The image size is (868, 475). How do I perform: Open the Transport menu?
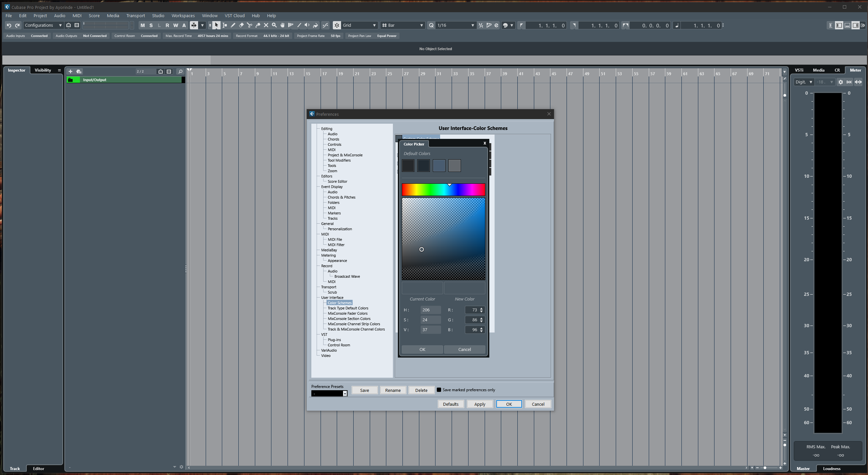[x=135, y=16]
